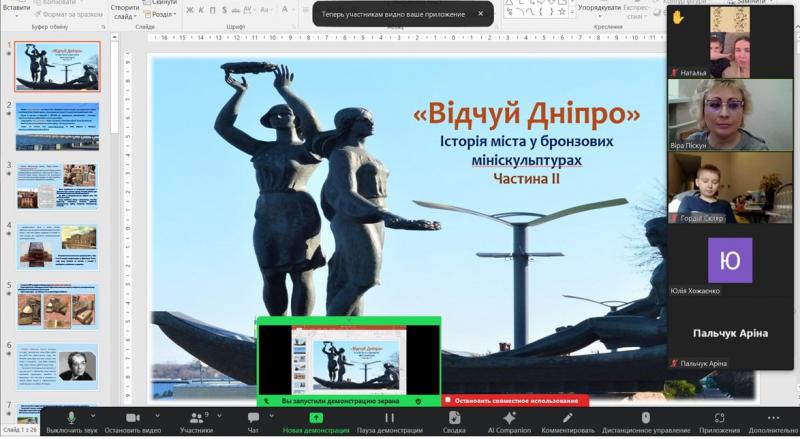
Task: Click Остановить совместное использование button
Action: click(x=515, y=400)
